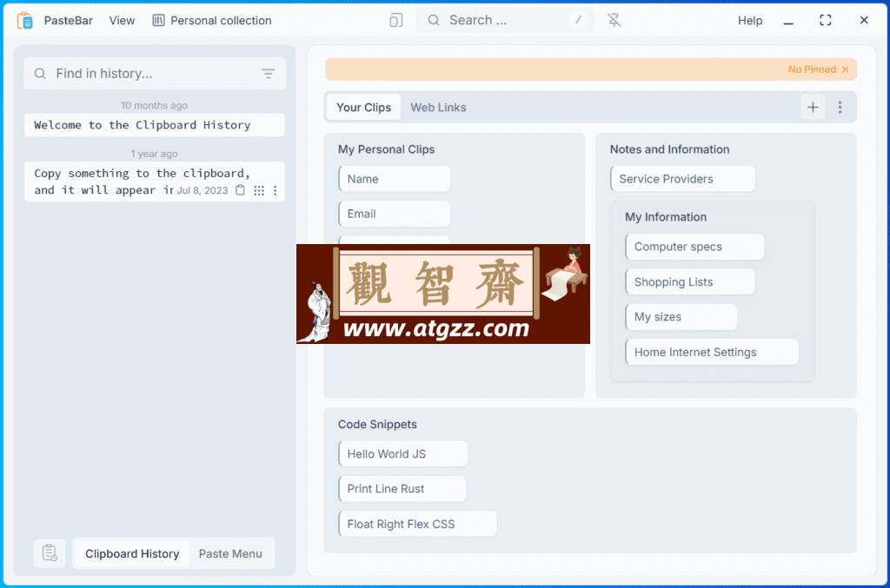Select the Welcome to the Clipboard History entry
Viewport: 890px width, 588px height.
pyautogui.click(x=155, y=125)
